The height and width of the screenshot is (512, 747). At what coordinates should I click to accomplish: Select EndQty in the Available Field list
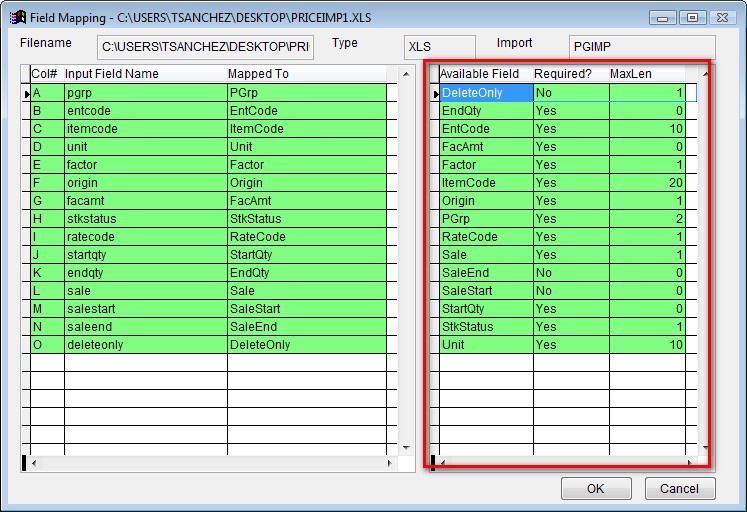pos(486,111)
